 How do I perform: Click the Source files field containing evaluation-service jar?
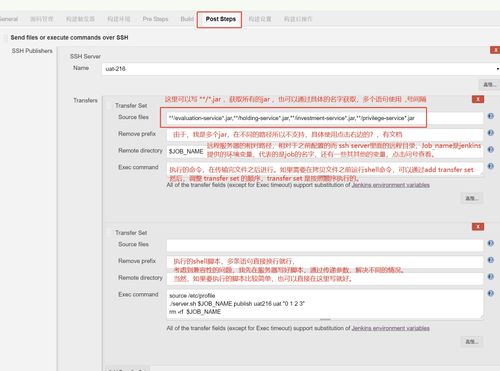point(325,118)
